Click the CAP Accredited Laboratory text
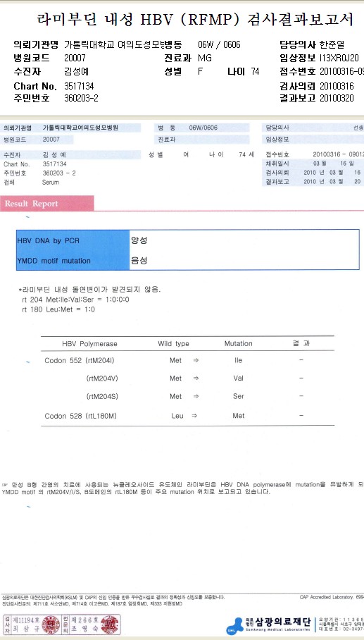Image resolution: width=364 pixels, height=640 pixels. point(332,597)
